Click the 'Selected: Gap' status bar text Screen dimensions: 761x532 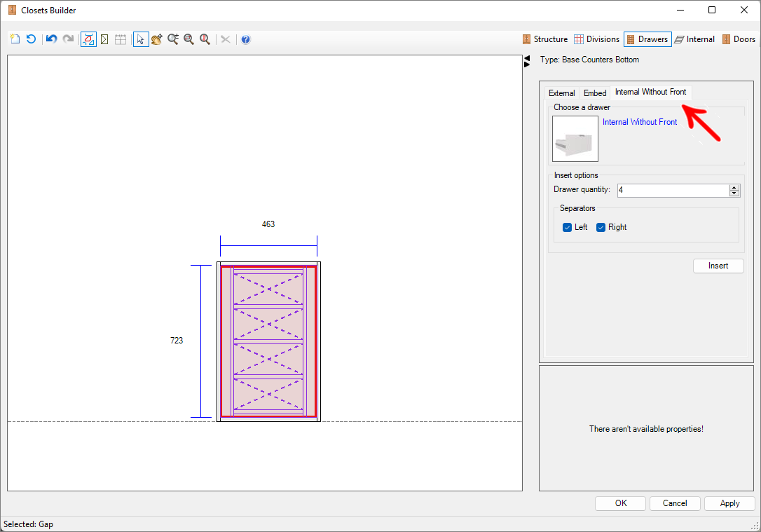point(28,524)
